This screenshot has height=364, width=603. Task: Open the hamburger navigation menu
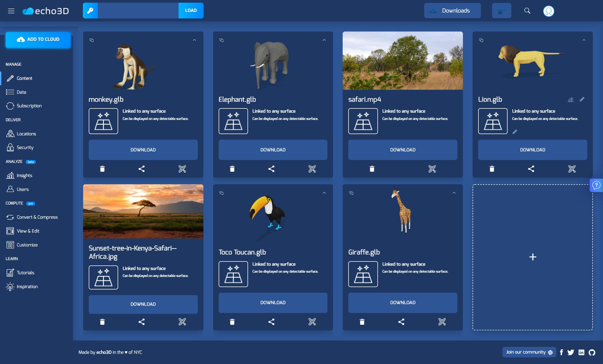point(11,10)
